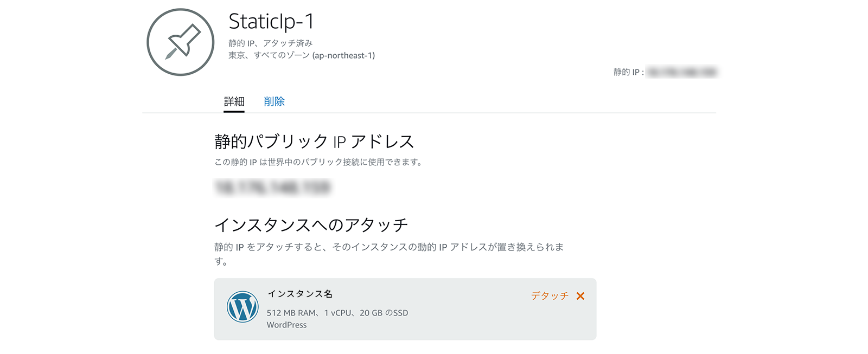
Task: Click the blurred public IP address value
Action: pyautogui.click(x=272, y=188)
